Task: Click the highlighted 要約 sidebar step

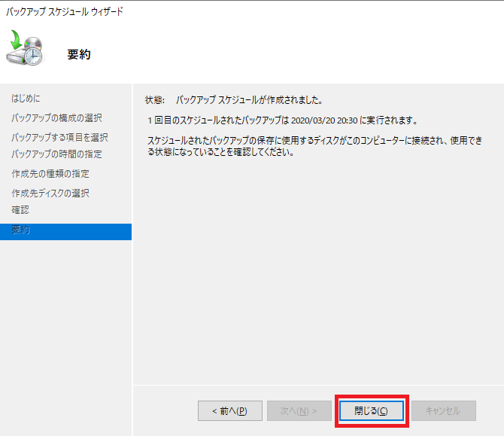Action: [x=21, y=231]
